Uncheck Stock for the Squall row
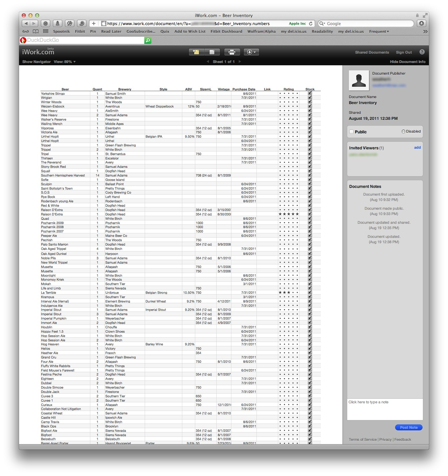This screenshot has width=448, height=476. tap(310, 171)
